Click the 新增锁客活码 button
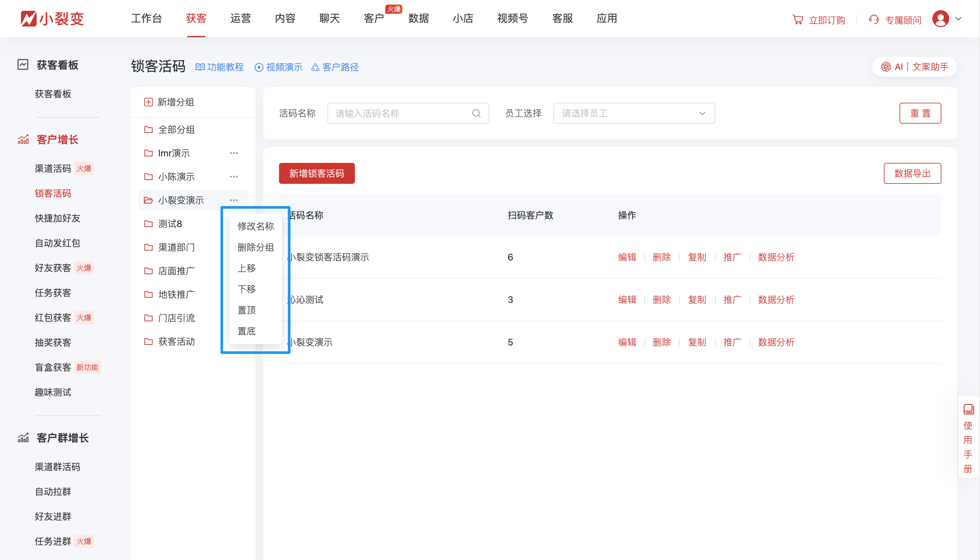Screen dimensions: 980x560 [316, 173]
